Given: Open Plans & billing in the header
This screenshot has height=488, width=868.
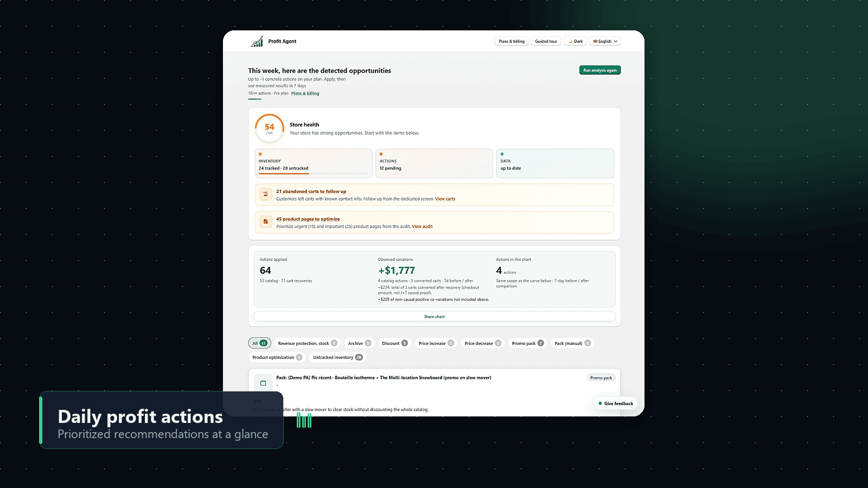Looking at the screenshot, I should [x=512, y=41].
